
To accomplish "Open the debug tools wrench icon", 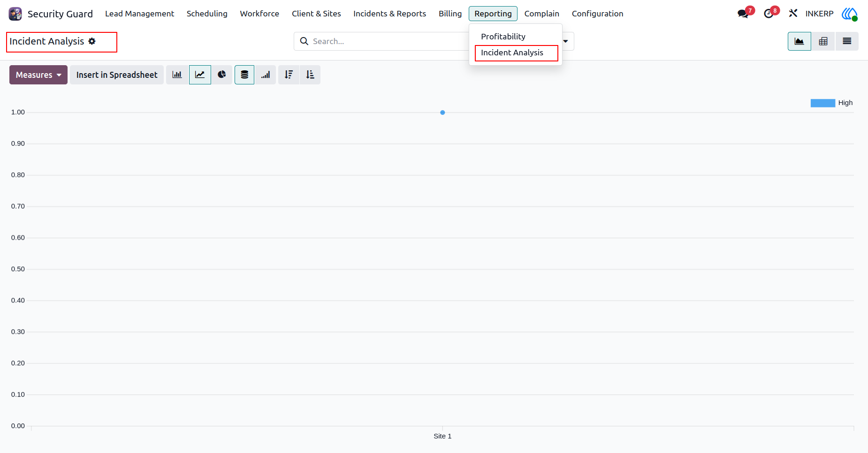I will tap(793, 14).
